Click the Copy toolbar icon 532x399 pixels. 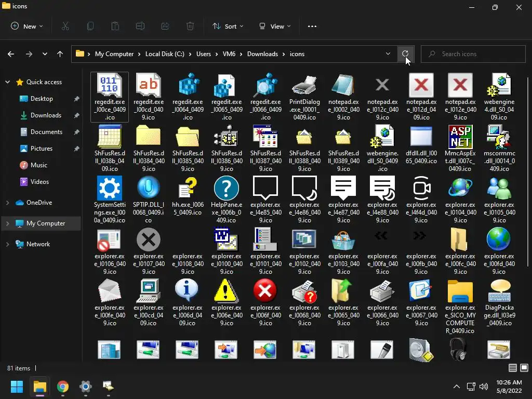[90, 26]
